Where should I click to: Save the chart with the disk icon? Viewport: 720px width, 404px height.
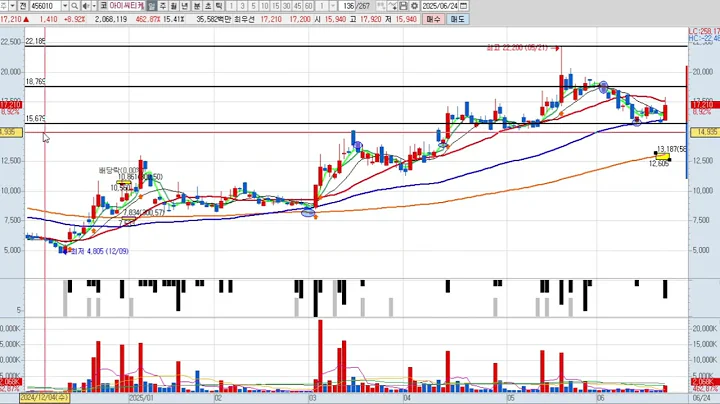click(403, 6)
